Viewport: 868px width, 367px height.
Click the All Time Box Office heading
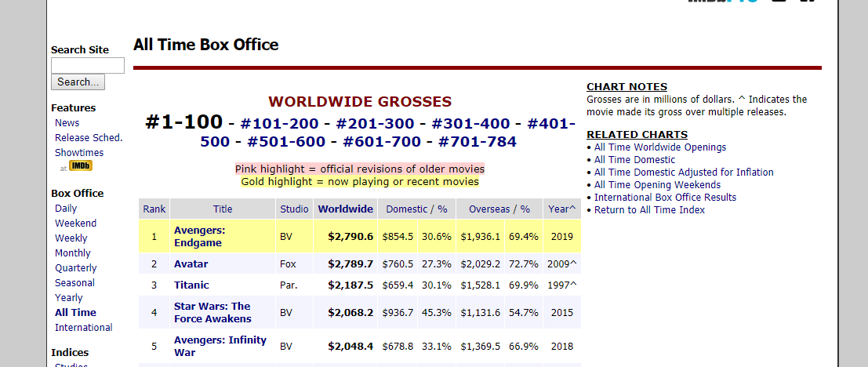tap(206, 45)
